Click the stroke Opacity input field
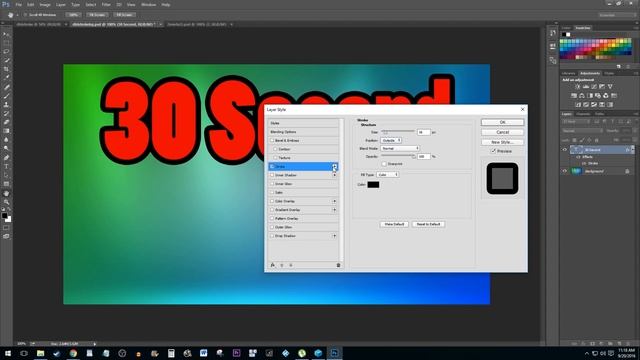This screenshot has height=360, width=640. coord(423,156)
